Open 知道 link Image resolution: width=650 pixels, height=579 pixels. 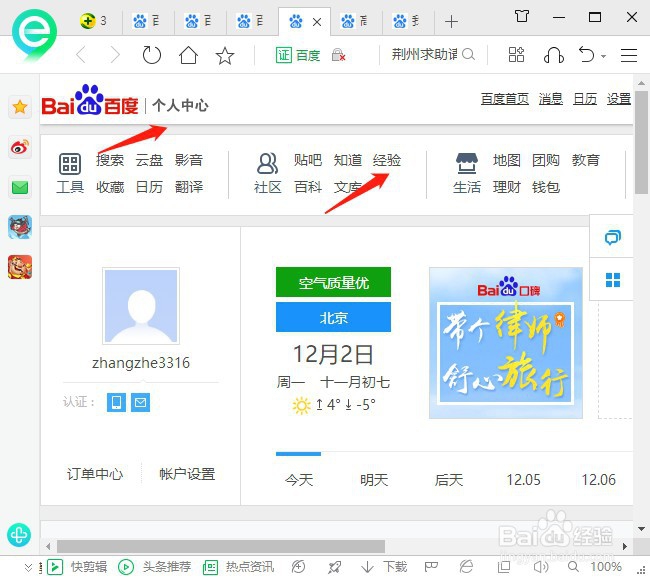pyautogui.click(x=347, y=160)
